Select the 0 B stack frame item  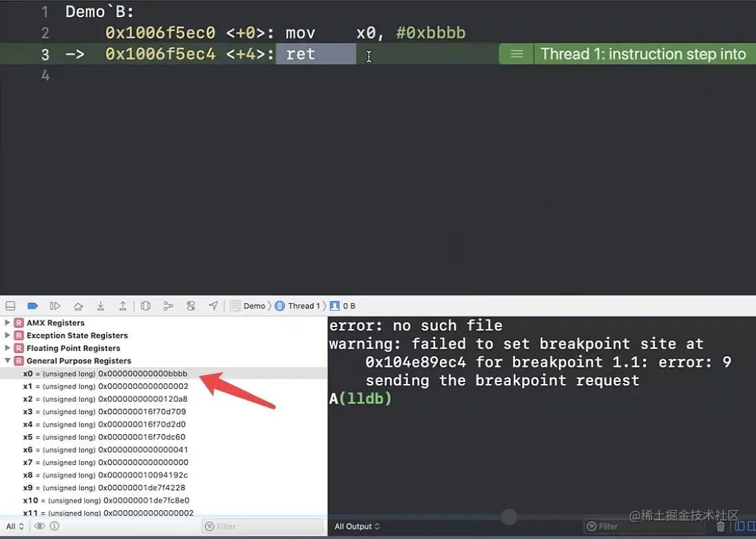click(343, 306)
